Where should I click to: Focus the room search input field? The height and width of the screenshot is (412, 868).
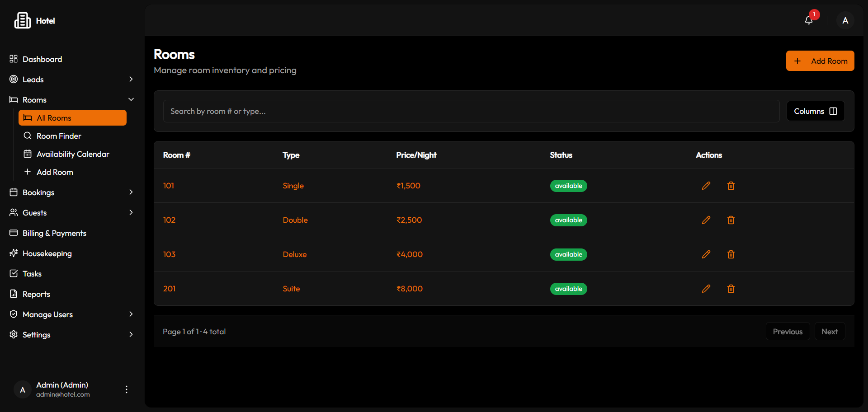[x=471, y=111]
